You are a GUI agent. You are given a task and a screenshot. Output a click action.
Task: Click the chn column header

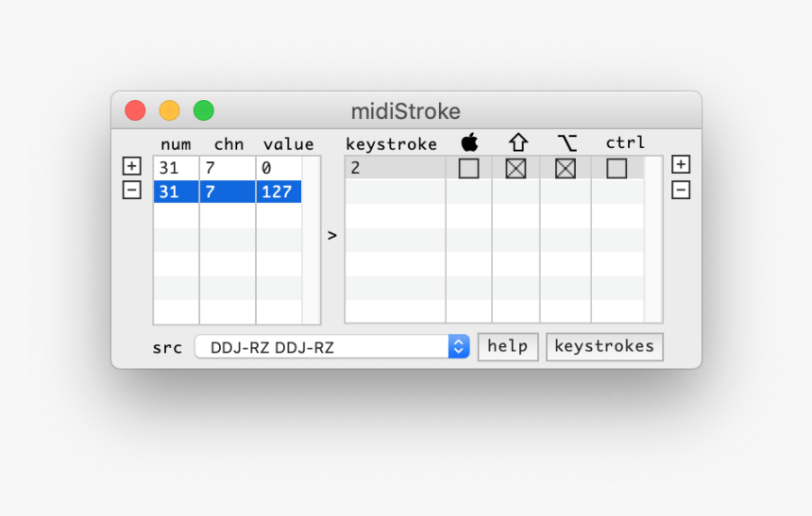[228, 144]
